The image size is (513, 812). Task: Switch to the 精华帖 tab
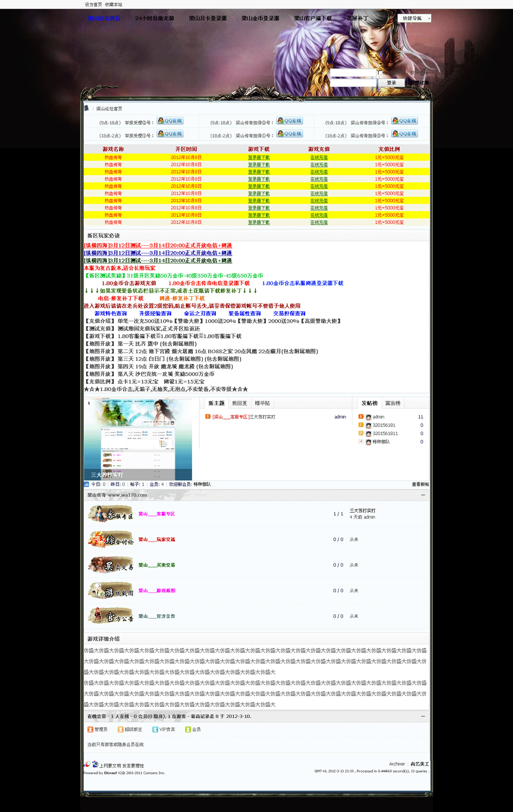[262, 403]
